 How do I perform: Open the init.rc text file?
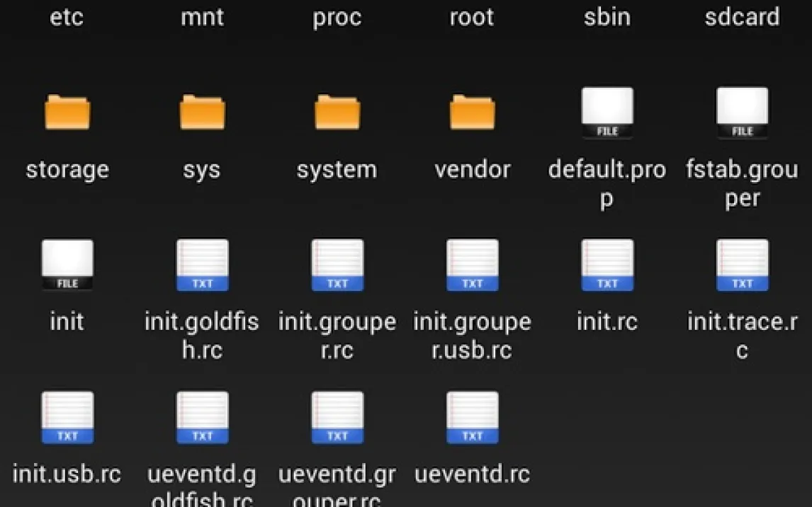pos(607,266)
